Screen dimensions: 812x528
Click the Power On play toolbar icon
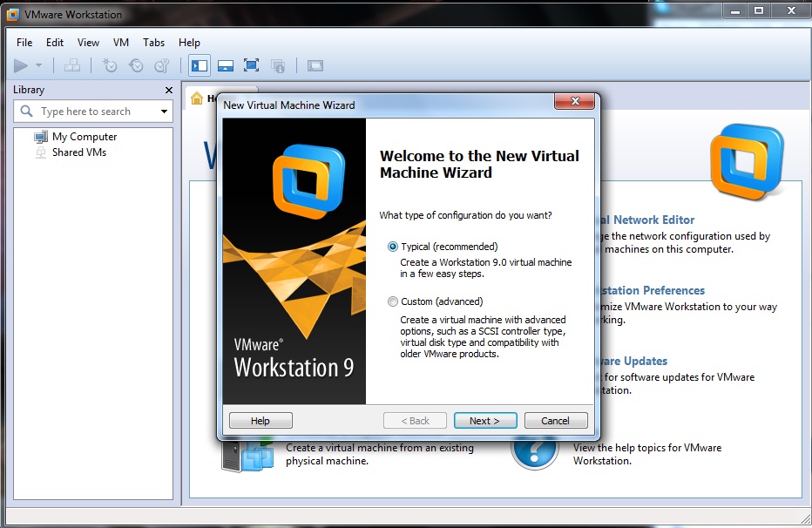pos(21,65)
